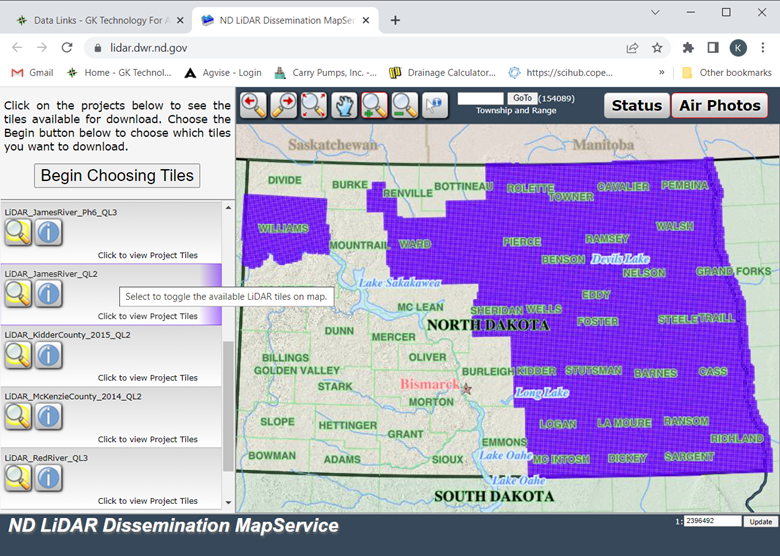This screenshot has width=780, height=556.
Task: Click Begin Choosing Tiles button
Action: pos(117,176)
